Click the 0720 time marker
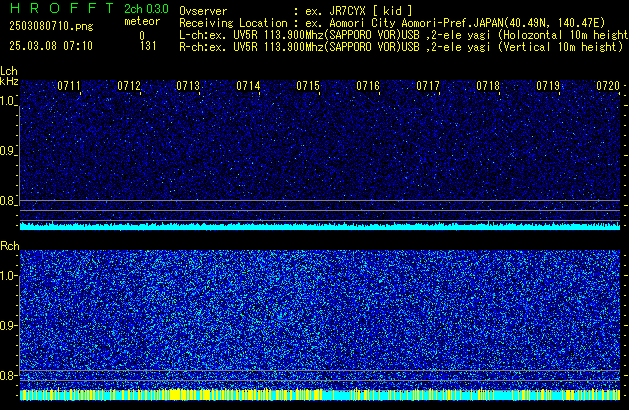This screenshot has height=410, width=629. coord(608,86)
